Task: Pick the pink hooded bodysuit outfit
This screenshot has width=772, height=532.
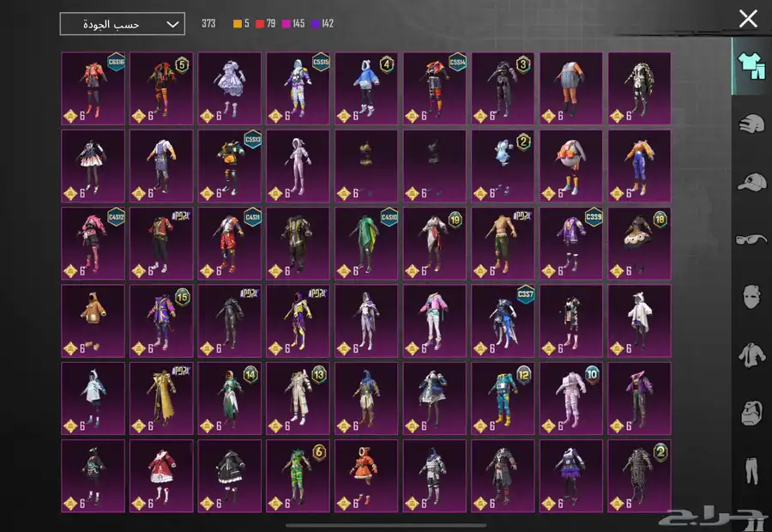Action: tap(299, 166)
